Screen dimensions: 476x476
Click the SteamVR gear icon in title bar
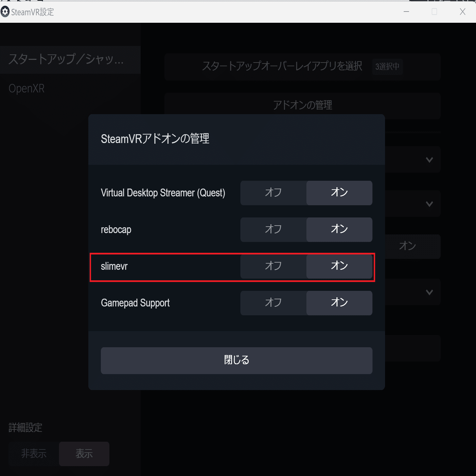[x=5, y=12]
